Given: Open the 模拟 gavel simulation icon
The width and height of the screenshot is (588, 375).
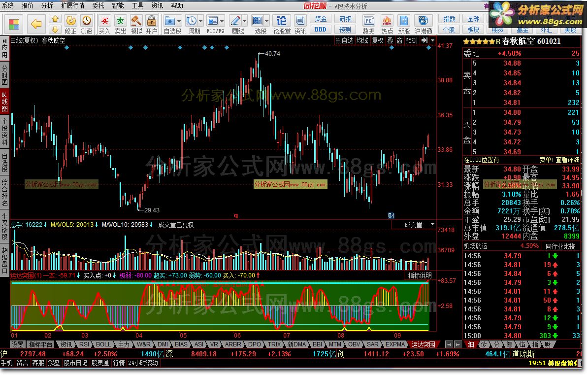Looking at the screenshot, I should (136, 21).
